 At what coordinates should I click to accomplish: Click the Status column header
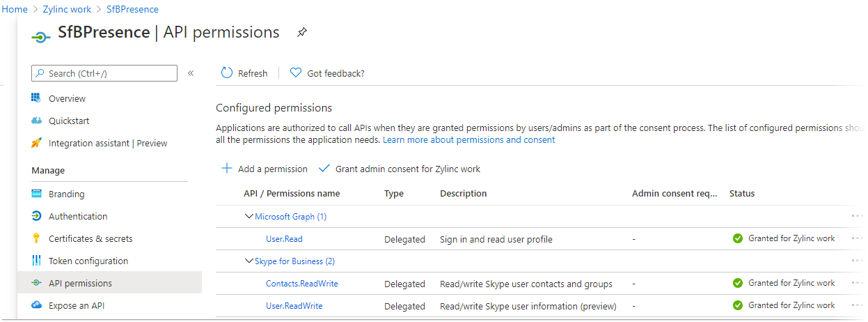click(x=742, y=194)
